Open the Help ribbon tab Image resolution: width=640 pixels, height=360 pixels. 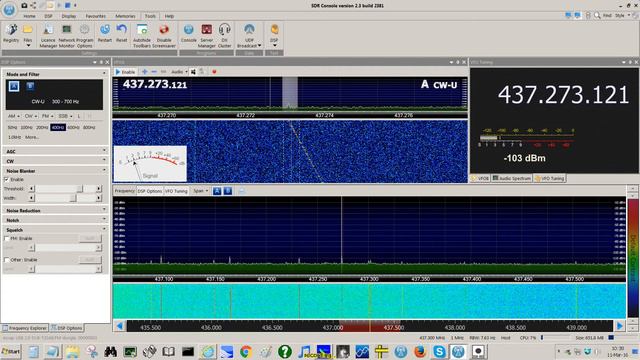pyautogui.click(x=169, y=16)
